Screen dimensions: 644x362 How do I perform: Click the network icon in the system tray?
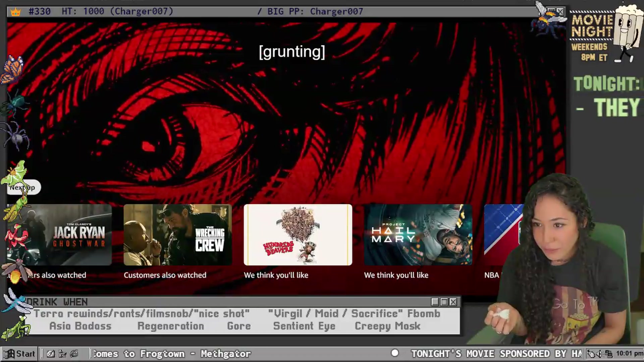609,354
